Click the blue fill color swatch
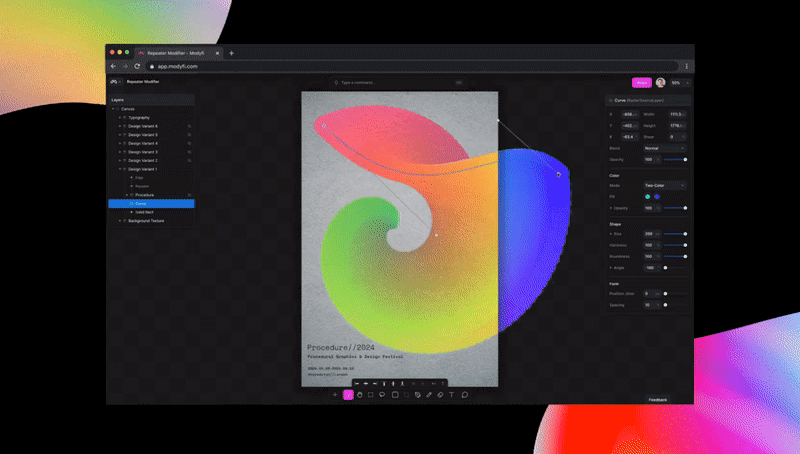 657,197
